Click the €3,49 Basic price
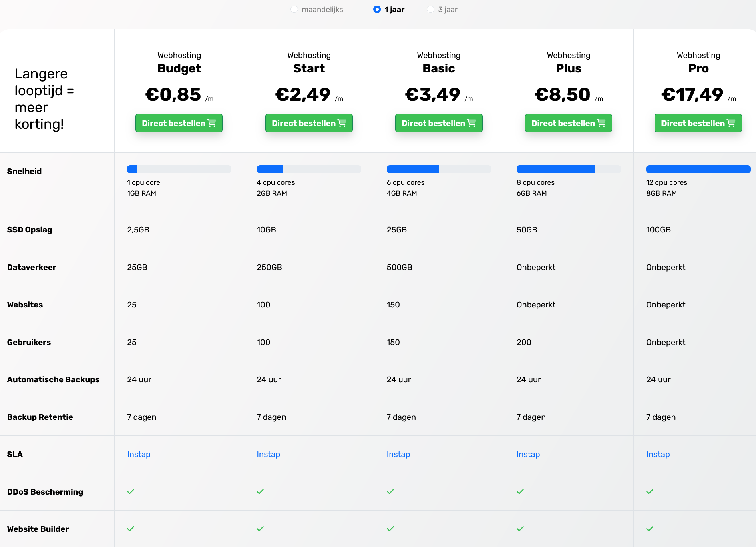 (x=433, y=95)
